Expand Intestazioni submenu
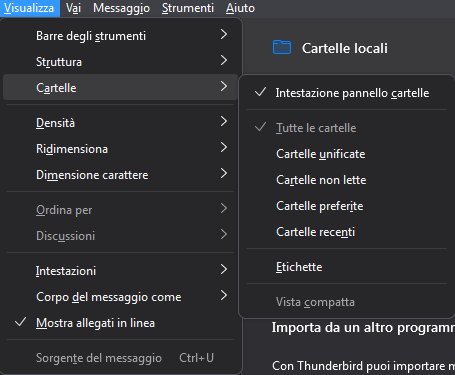 coord(120,271)
